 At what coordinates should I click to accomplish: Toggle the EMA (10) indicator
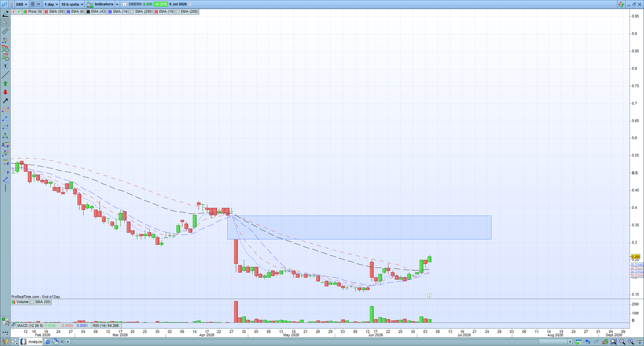pos(164,11)
